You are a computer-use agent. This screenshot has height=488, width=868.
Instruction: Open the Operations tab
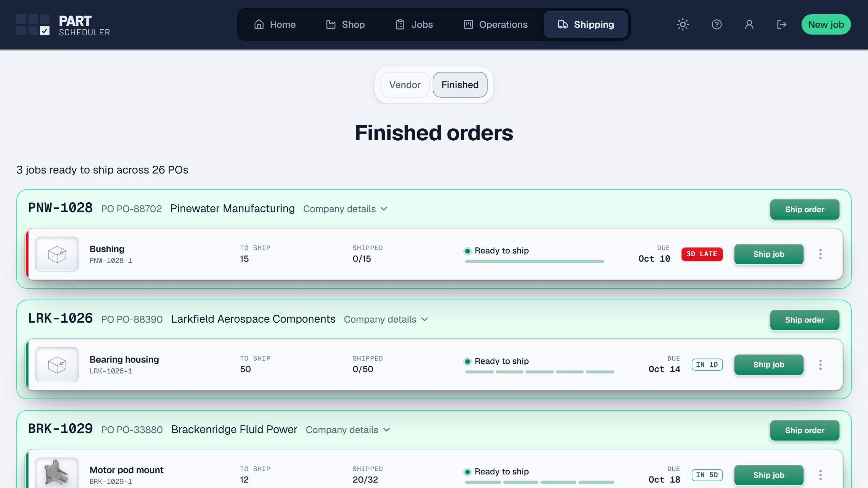pyautogui.click(x=496, y=24)
